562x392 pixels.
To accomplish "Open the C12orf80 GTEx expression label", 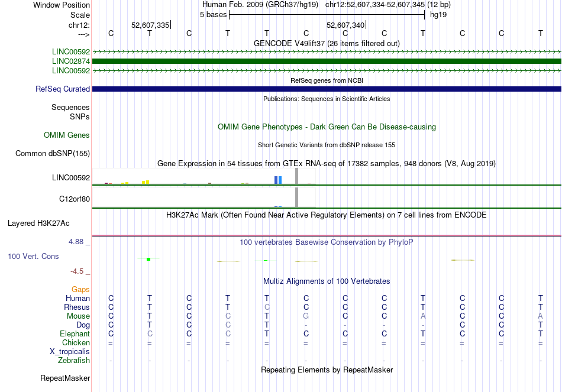I will point(75,199).
